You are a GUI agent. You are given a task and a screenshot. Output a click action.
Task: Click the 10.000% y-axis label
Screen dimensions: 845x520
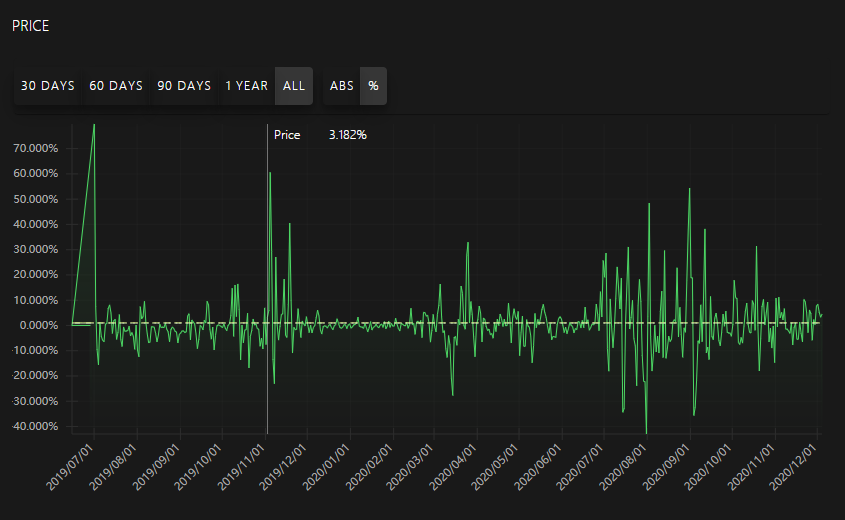tap(36, 300)
